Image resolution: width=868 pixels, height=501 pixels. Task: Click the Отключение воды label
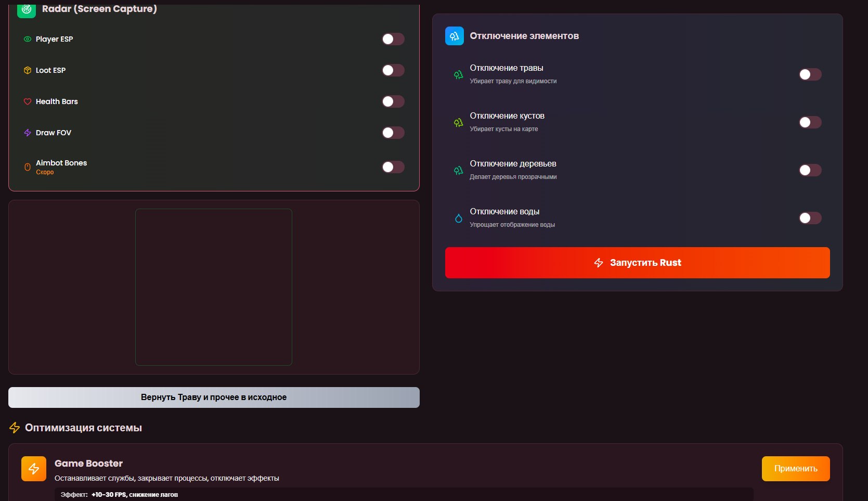[x=504, y=212]
